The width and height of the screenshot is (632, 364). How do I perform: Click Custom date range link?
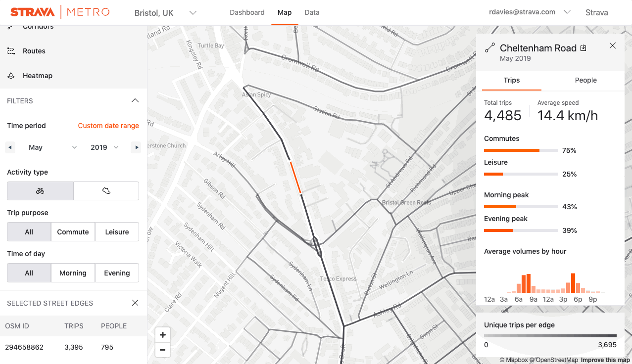108,126
